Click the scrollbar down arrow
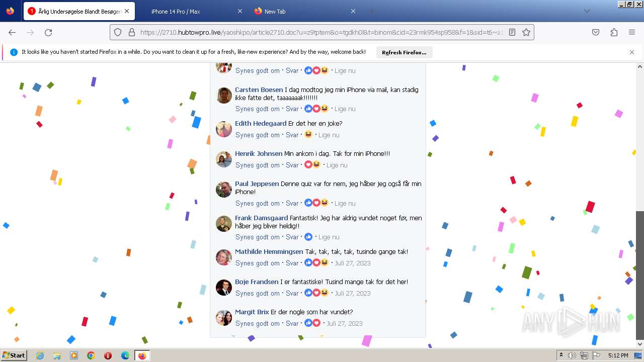Viewport: 644px width, 362px height. point(640,344)
